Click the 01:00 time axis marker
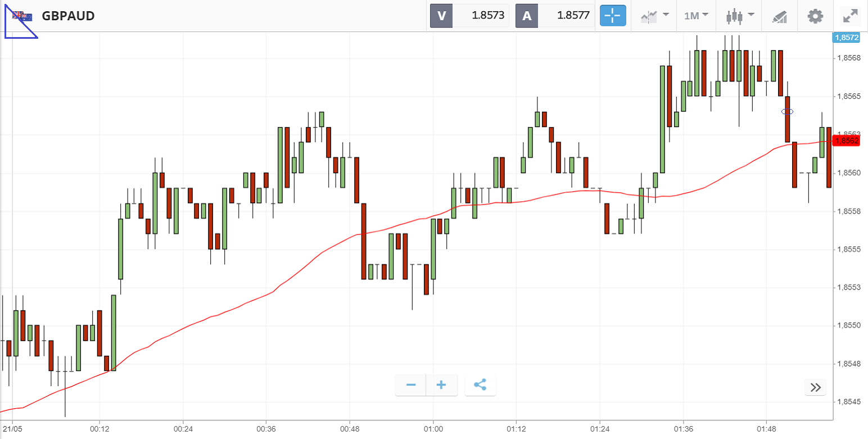This screenshot has width=868, height=439. click(x=433, y=428)
